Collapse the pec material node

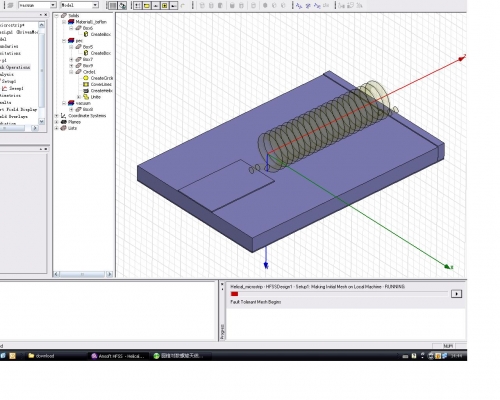[64, 41]
